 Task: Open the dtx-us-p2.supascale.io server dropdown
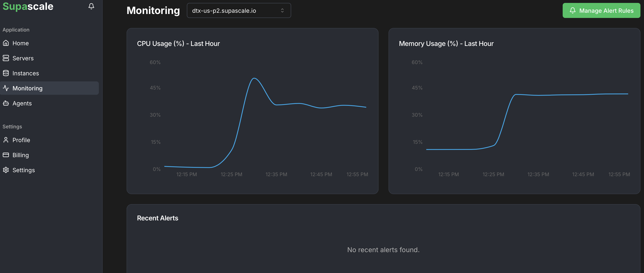tap(239, 10)
